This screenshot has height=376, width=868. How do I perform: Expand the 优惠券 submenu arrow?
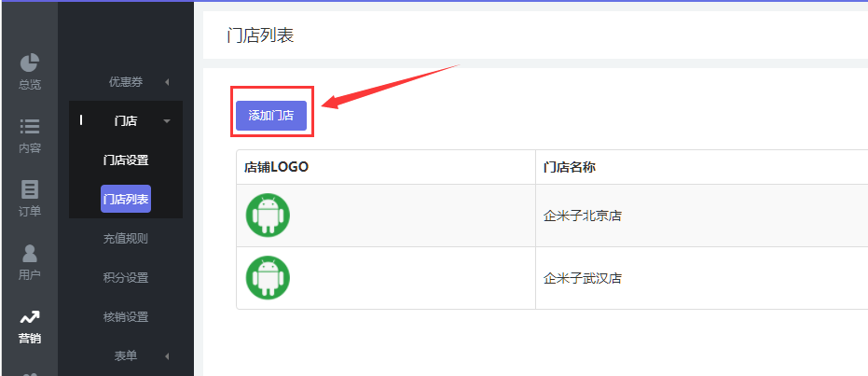point(167,82)
